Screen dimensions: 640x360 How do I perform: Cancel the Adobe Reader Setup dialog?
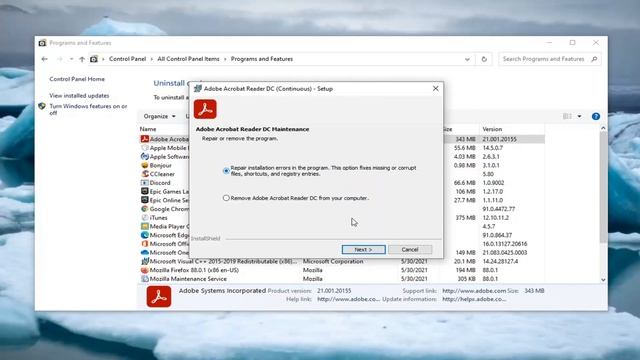tap(410, 249)
